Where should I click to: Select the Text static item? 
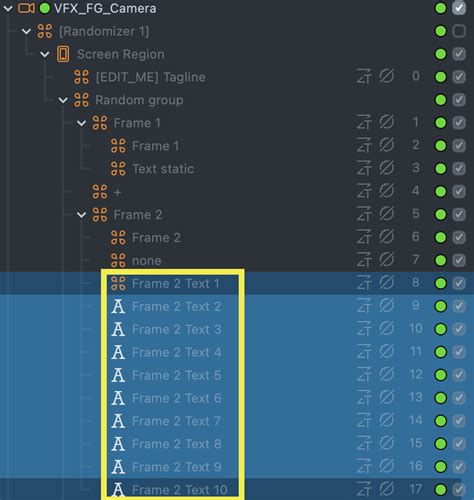163,169
